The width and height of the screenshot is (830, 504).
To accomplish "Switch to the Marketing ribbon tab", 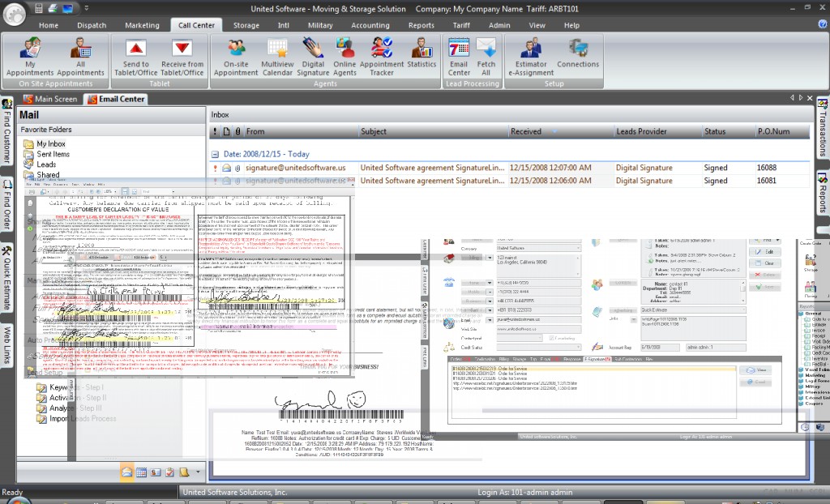I will tap(142, 25).
